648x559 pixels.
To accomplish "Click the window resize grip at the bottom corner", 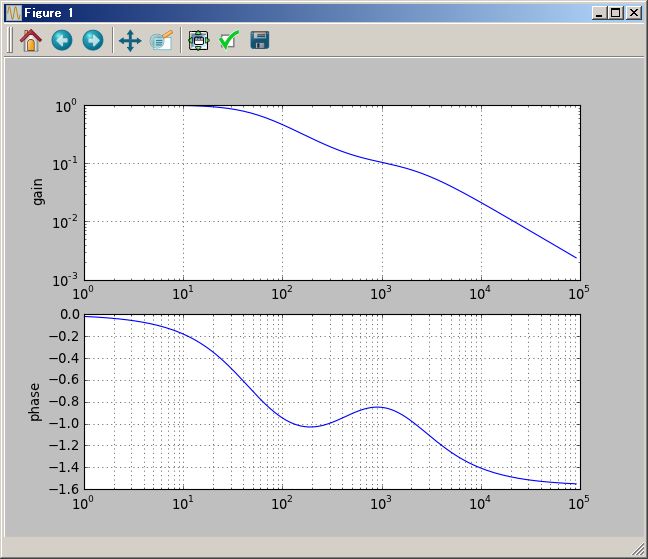I will coord(640,551).
